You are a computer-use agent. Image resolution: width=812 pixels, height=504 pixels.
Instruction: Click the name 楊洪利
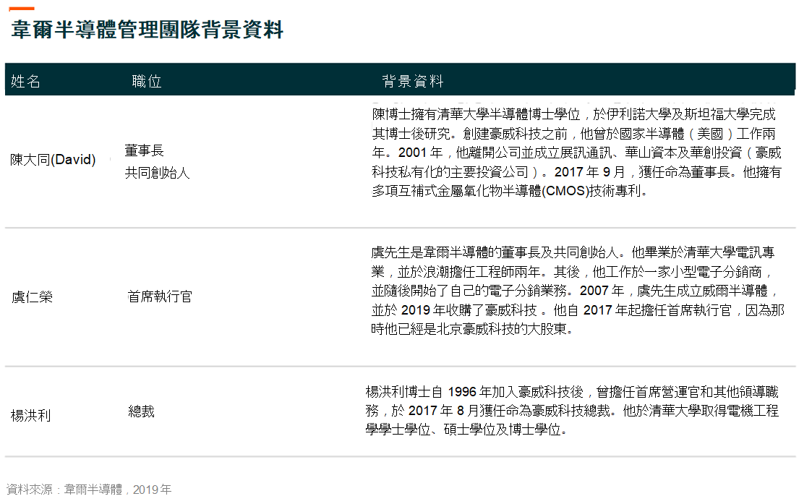(x=30, y=416)
